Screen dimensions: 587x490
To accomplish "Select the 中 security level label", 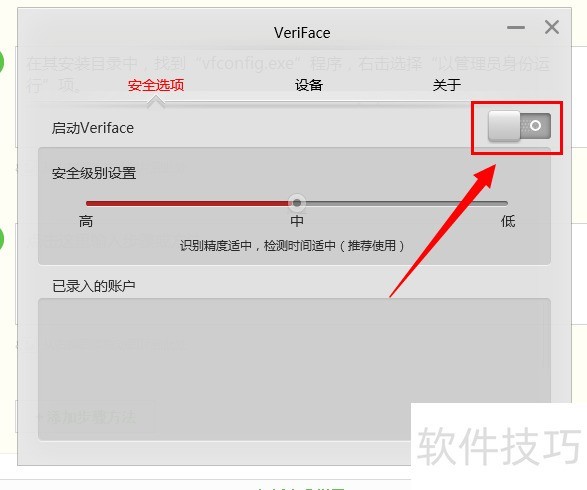I will point(297,221).
